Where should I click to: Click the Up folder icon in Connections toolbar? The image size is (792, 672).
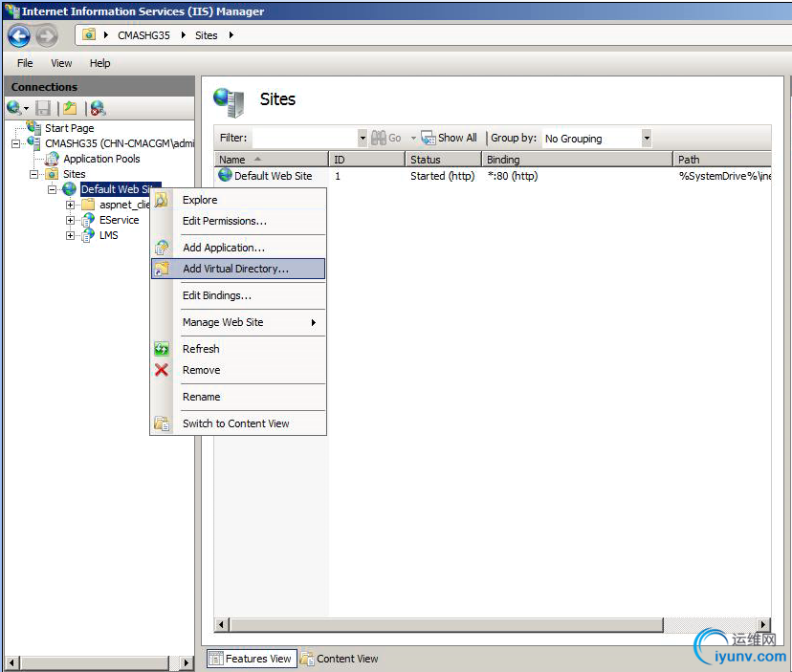point(70,108)
